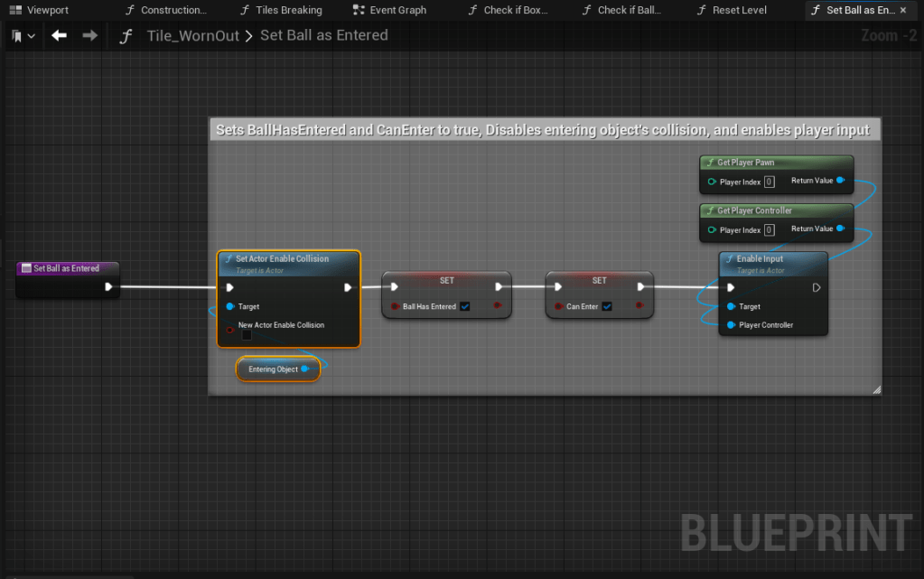Click the Return Value pin of Get Player Controller
The height and width of the screenshot is (579, 924).
[840, 229]
